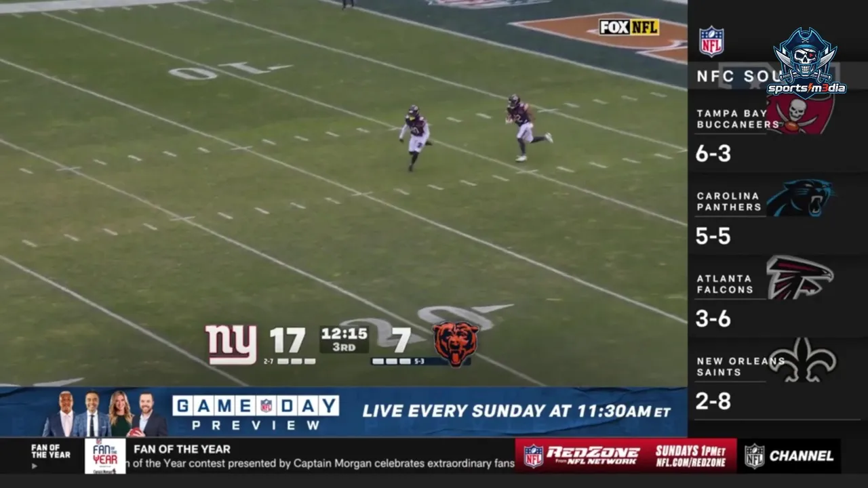Click 'TAMPA BAY BUCCANEERS' team name

[738, 119]
